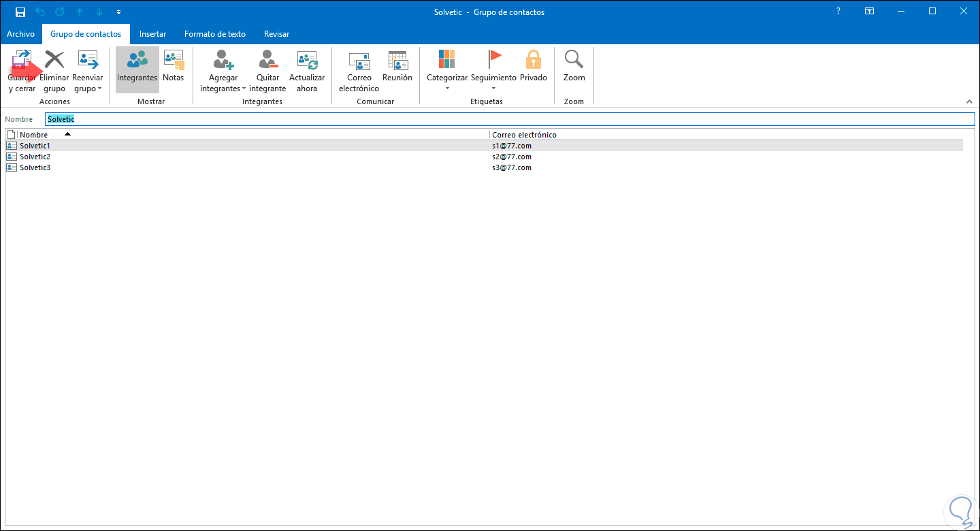Select the Grupo de contactos tab
Screen dimensions: 980x531
pos(86,34)
